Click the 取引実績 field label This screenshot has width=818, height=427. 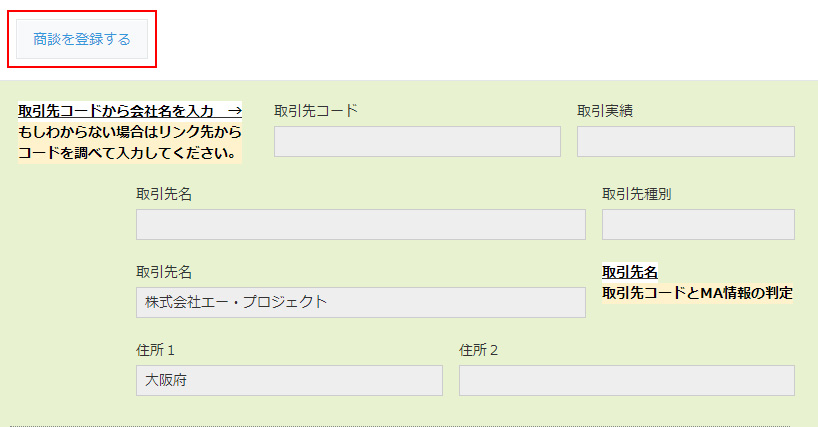[605, 111]
